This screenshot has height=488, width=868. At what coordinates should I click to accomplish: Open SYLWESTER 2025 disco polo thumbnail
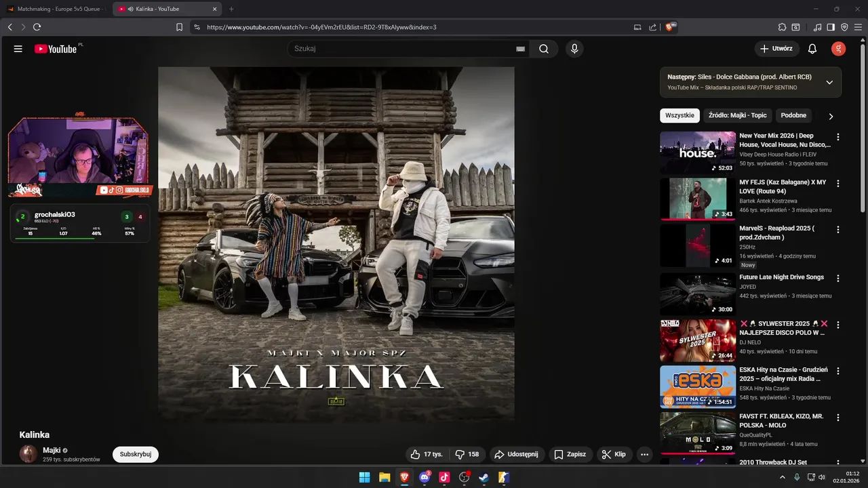[x=698, y=340]
